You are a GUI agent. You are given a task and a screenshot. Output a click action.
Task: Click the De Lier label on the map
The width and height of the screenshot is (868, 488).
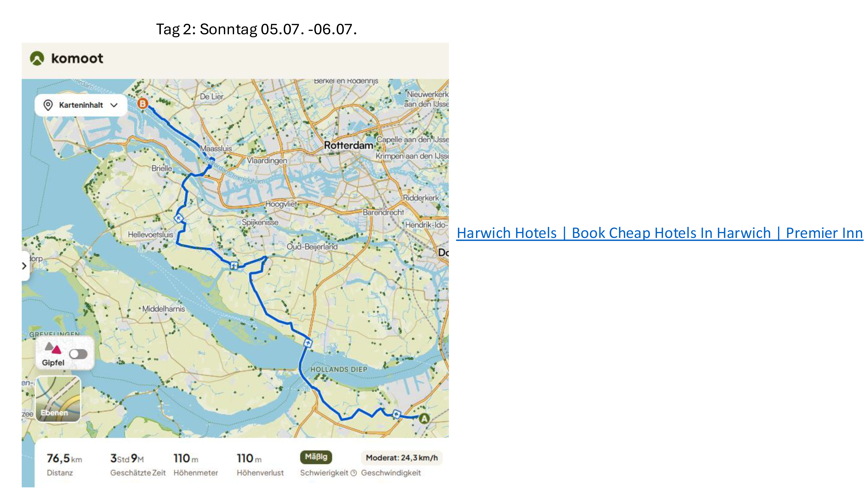coord(212,97)
